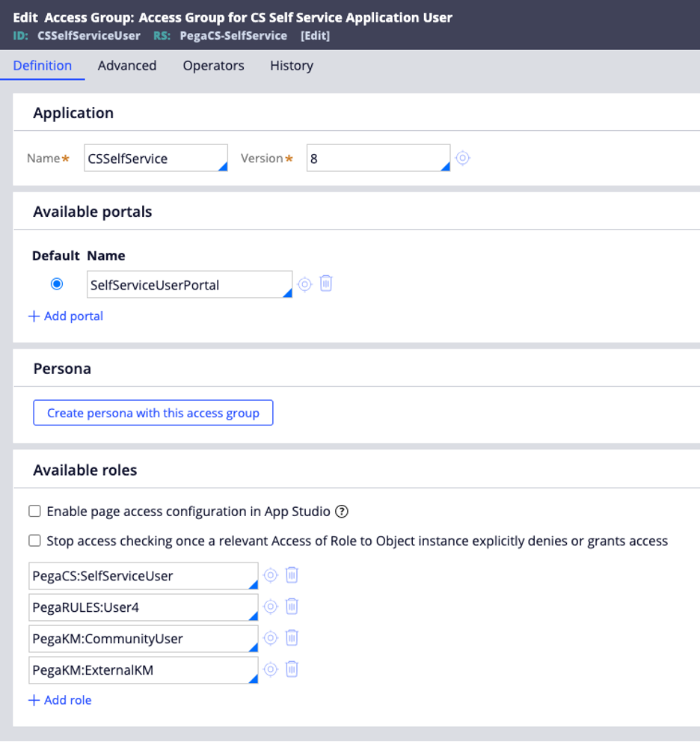Screen dimensions: 700x742
Task: Delete the PegaCS:SelfServiceUser role
Action: tap(292, 575)
